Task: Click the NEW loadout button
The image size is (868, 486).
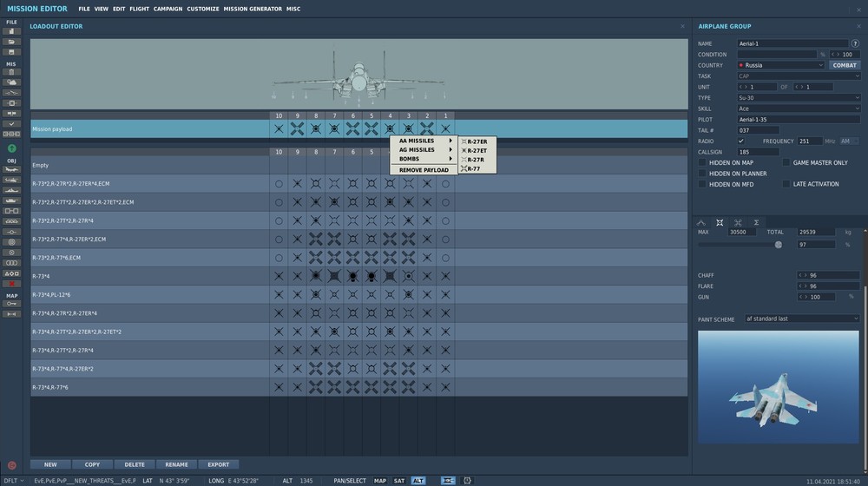Action: (50, 464)
